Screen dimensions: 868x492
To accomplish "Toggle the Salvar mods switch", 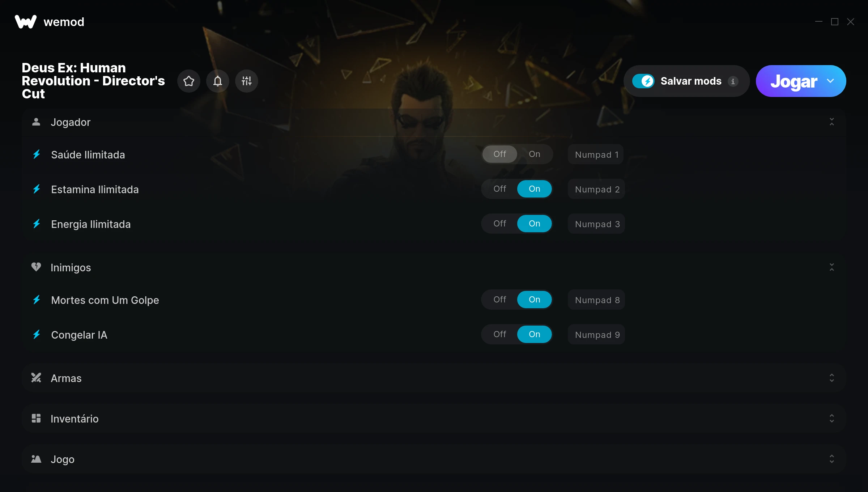I will pos(643,81).
